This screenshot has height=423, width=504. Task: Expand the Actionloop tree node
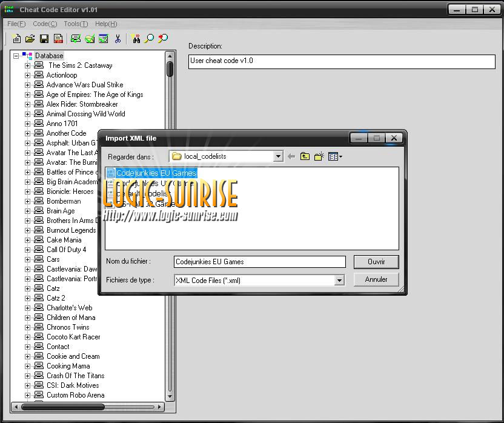[27, 75]
